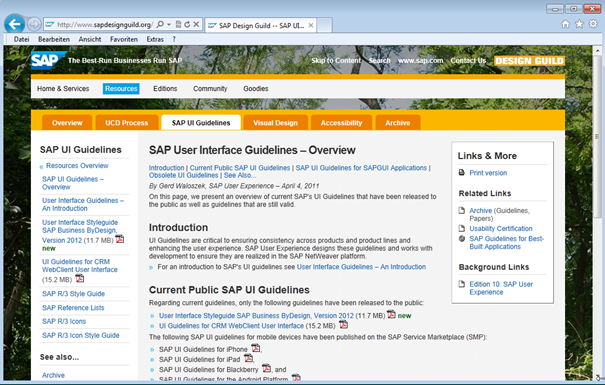Jump to Obsolete UI Guidelines anchor link

(x=183, y=175)
